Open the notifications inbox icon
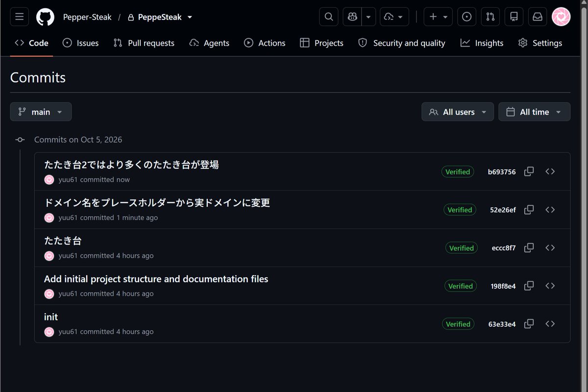Viewport: 588px width, 392px height. 538,17
